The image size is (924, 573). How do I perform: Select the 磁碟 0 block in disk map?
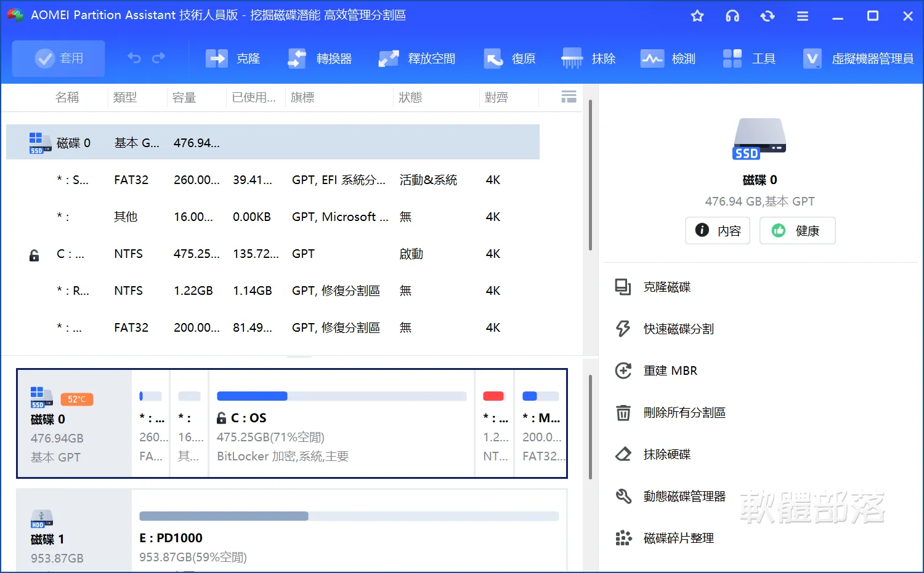(75, 423)
